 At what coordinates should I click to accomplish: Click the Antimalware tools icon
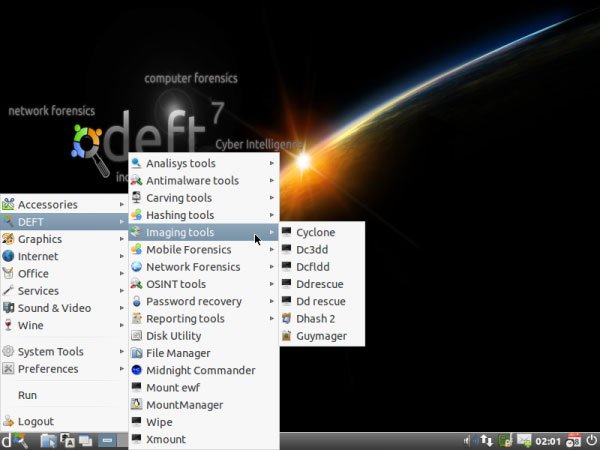point(136,180)
